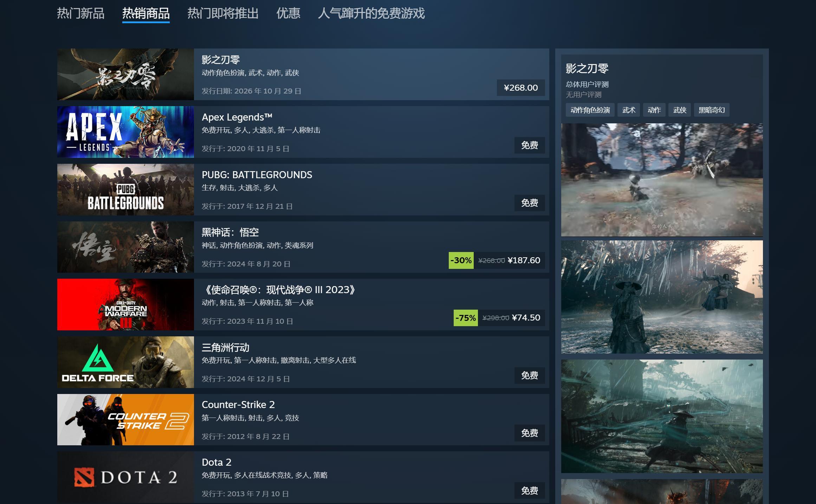Click the 三角洲行动 title
The width and height of the screenshot is (816, 504).
click(226, 347)
